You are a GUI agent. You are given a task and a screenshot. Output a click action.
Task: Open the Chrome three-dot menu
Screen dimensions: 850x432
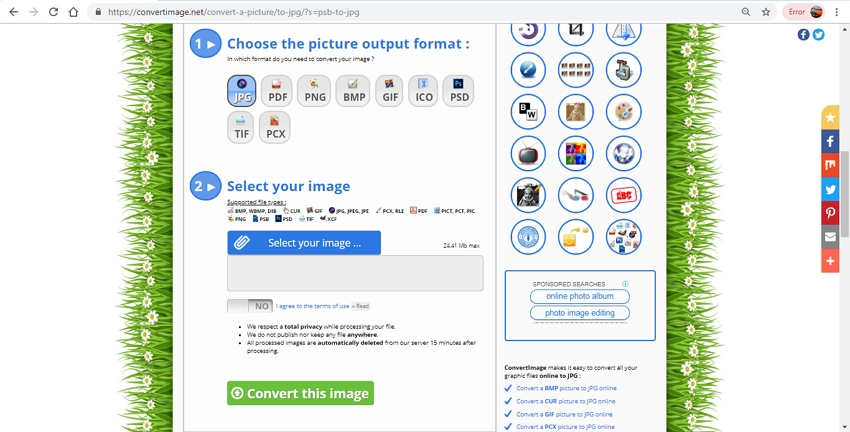coord(837,12)
